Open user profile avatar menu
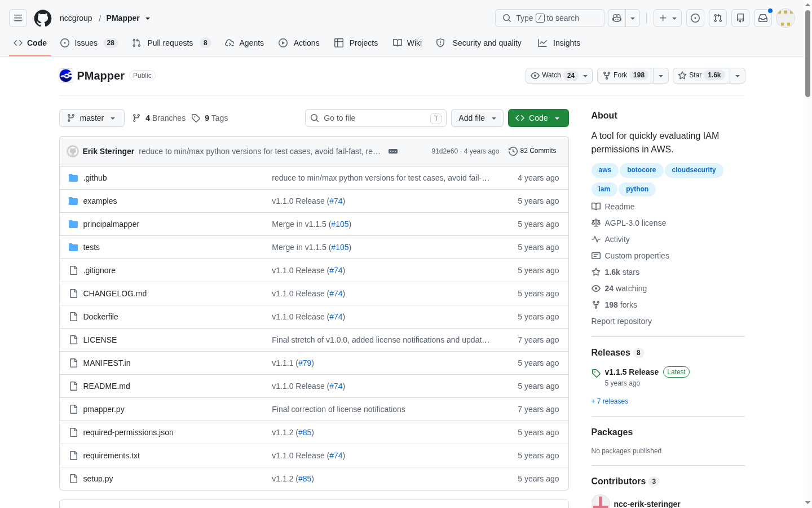 coord(785,18)
